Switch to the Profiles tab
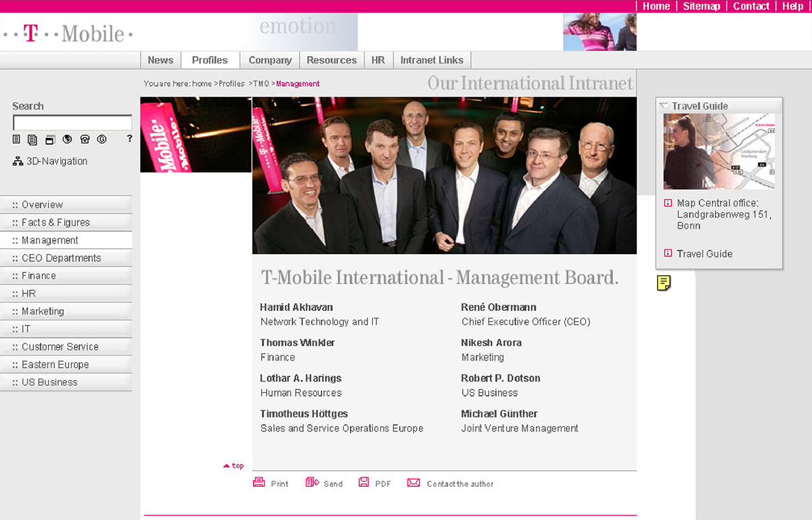This screenshot has width=812, height=520. [x=210, y=60]
